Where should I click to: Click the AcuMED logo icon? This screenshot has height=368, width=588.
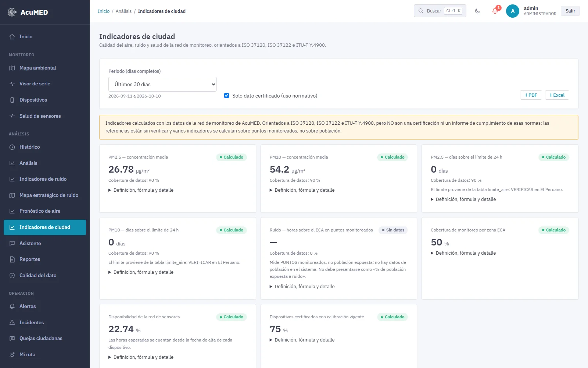coord(12,12)
